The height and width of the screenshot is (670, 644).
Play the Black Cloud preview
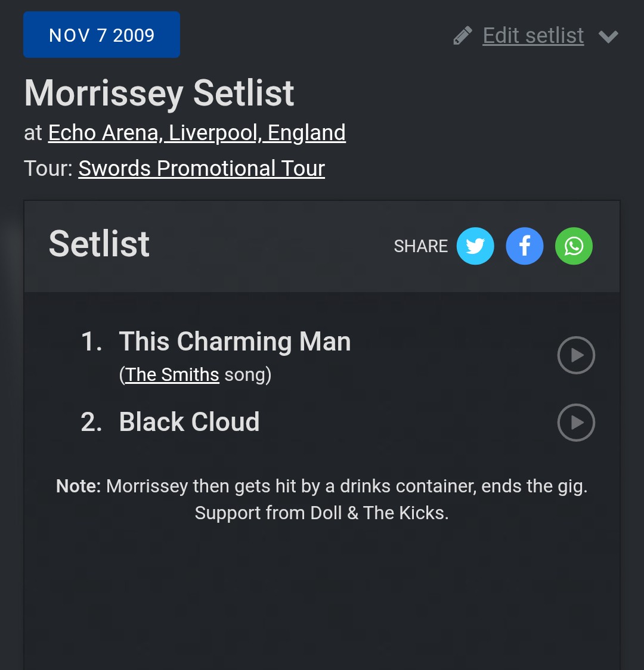(x=576, y=423)
